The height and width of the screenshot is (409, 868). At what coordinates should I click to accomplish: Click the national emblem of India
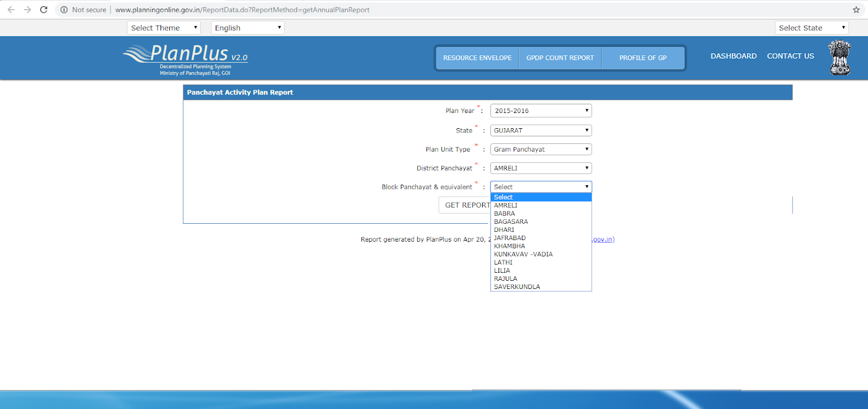[x=839, y=58]
